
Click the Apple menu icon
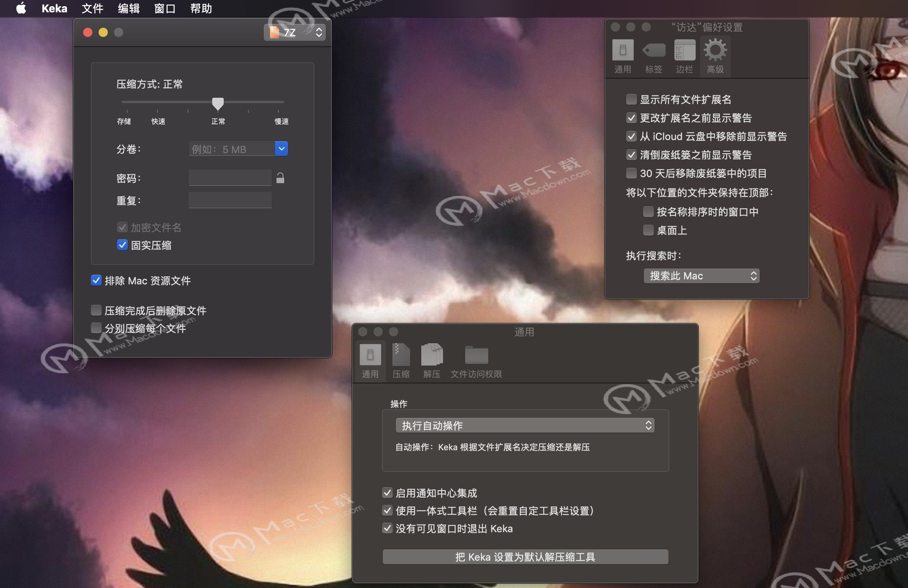pyautogui.click(x=22, y=8)
